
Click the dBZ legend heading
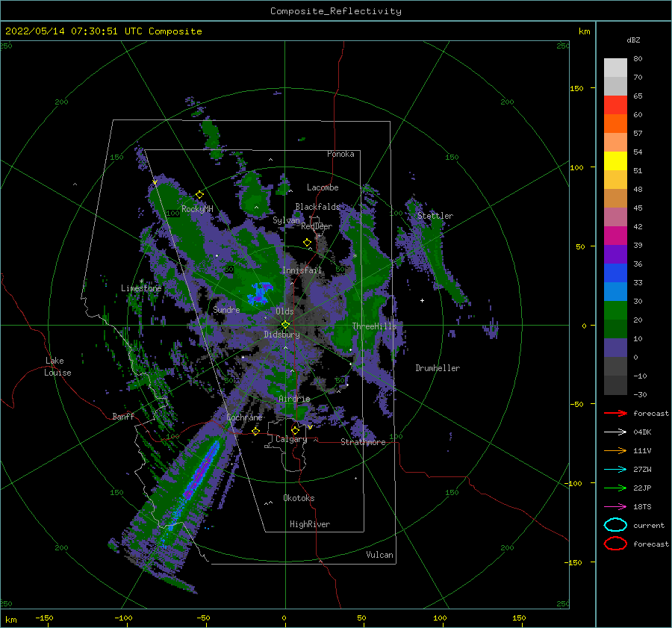click(633, 40)
